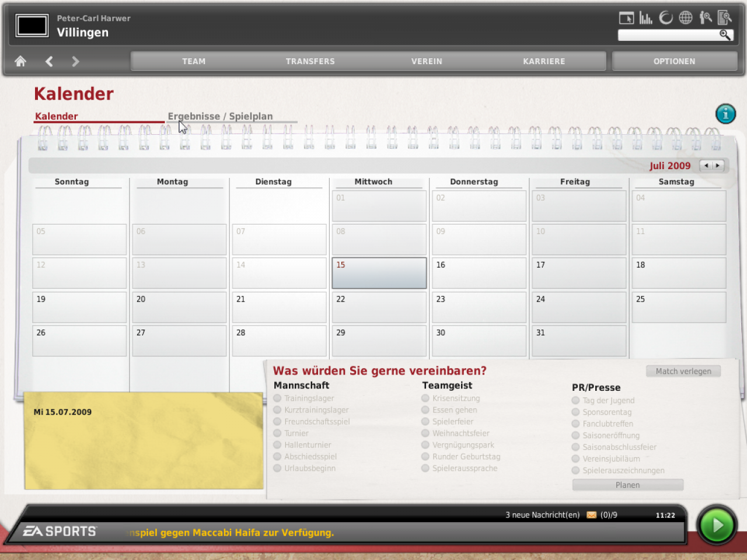Click the club badge thumbnail

32,26
